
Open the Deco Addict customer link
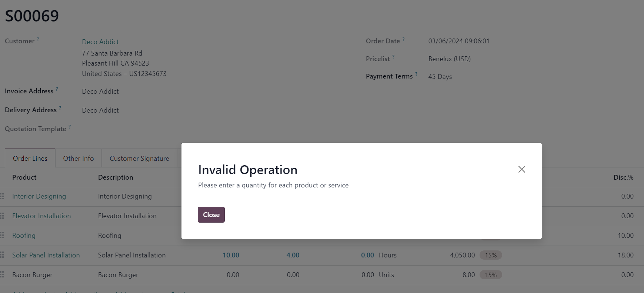100,42
